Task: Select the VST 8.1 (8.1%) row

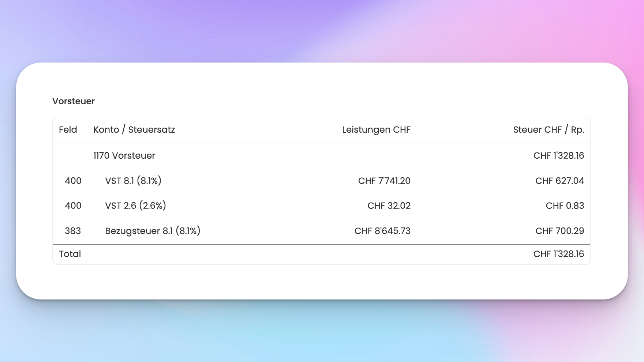Action: [322, 181]
